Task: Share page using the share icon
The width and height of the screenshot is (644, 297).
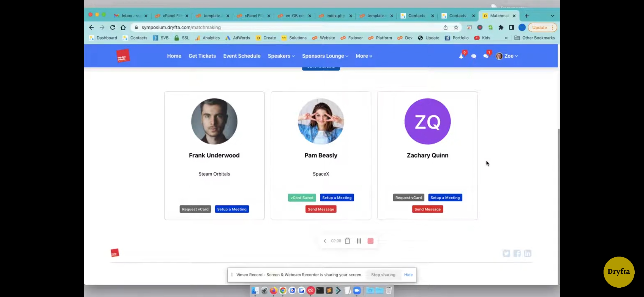Action: (445, 27)
